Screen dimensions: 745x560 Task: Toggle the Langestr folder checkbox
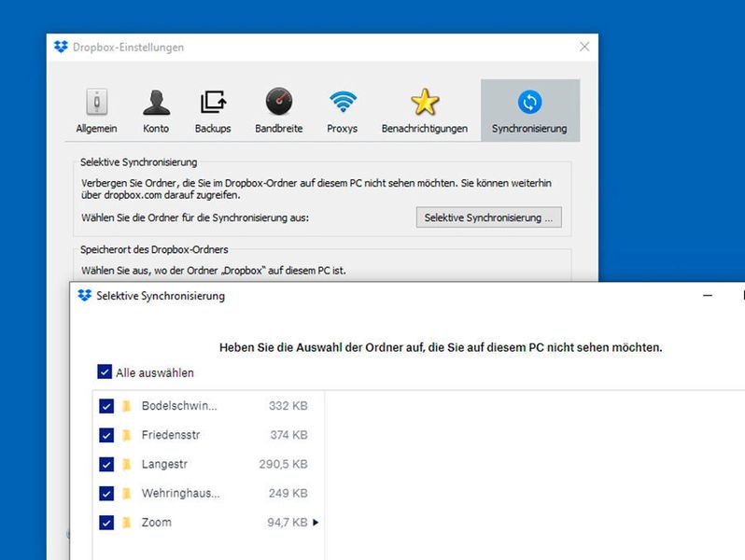(106, 464)
